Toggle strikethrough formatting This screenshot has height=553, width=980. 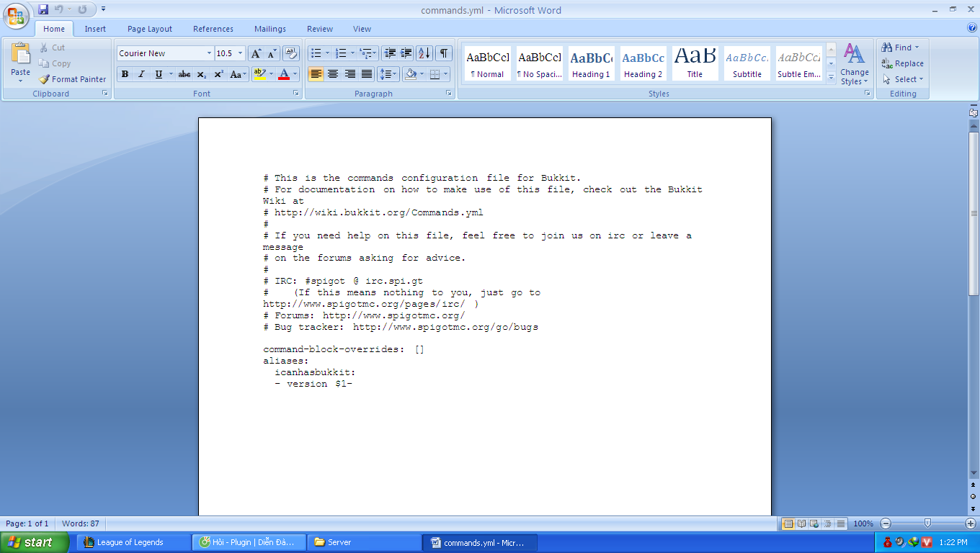184,74
